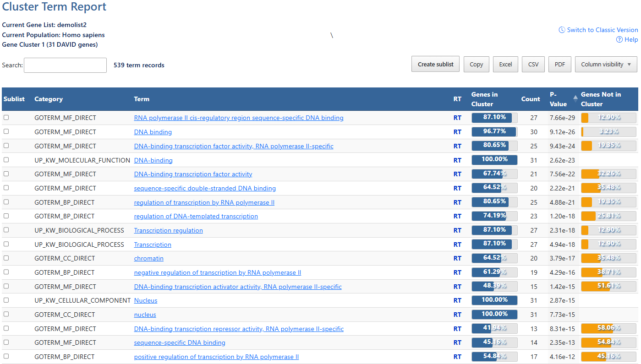
Task: Download the results as CSV
Action: click(x=533, y=64)
